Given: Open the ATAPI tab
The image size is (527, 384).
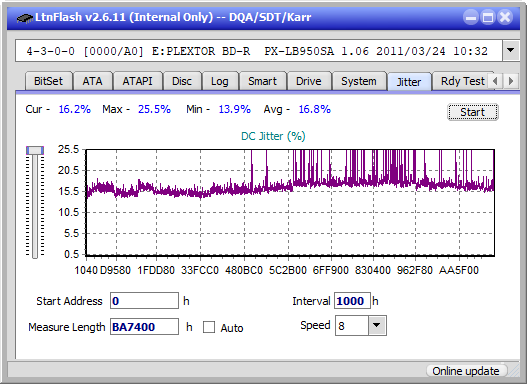Looking at the screenshot, I should click(x=137, y=81).
